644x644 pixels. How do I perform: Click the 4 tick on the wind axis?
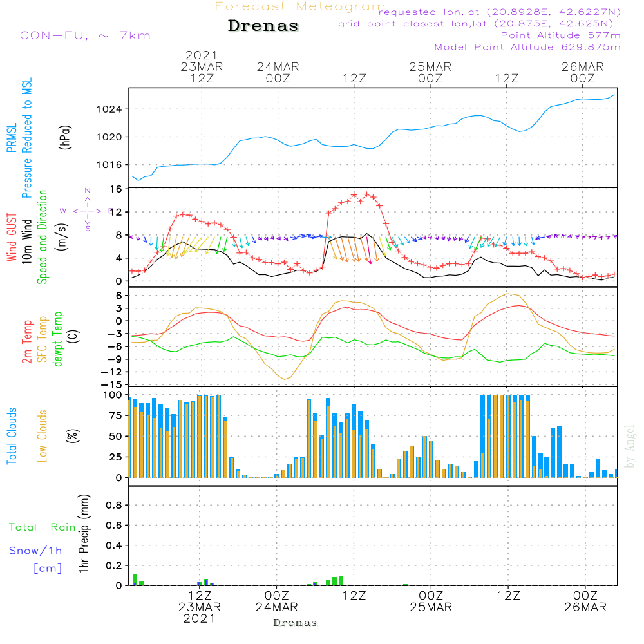tap(119, 258)
